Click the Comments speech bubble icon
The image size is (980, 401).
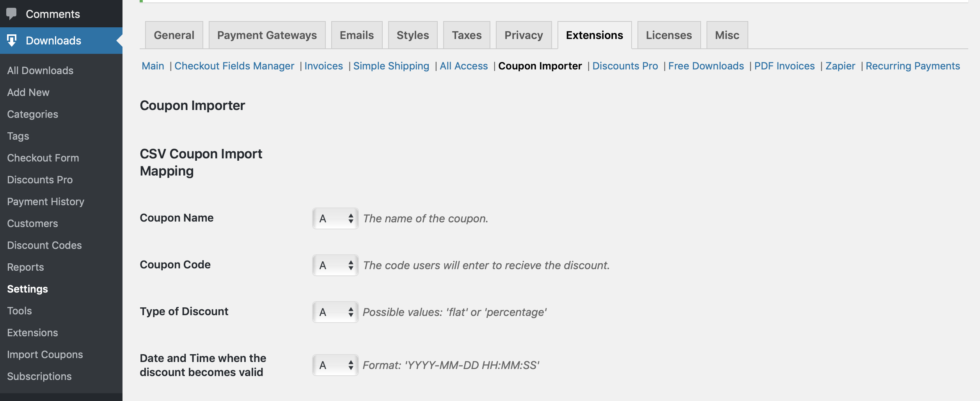[12, 14]
